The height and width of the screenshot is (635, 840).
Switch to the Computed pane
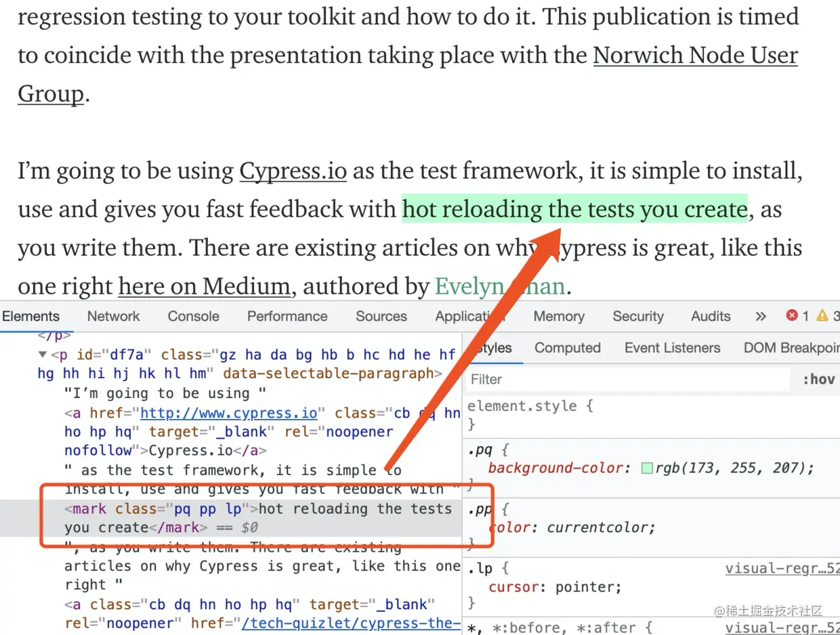tap(567, 348)
